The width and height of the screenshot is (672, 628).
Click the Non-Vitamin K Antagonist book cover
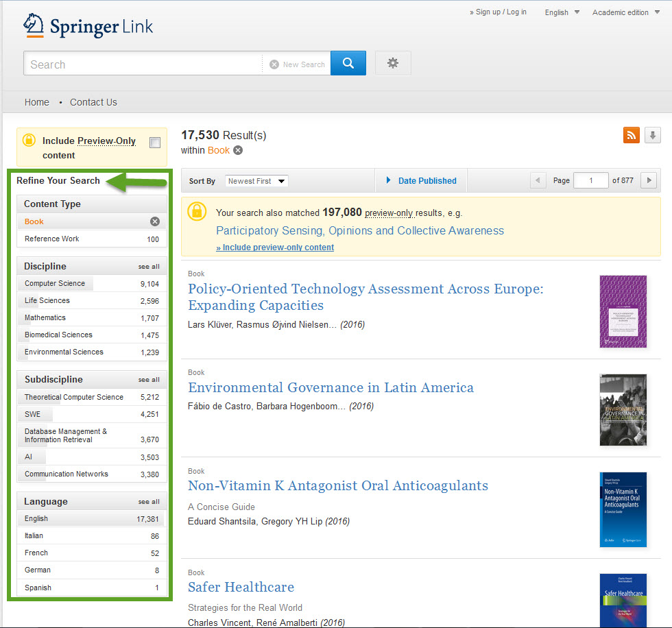623,510
